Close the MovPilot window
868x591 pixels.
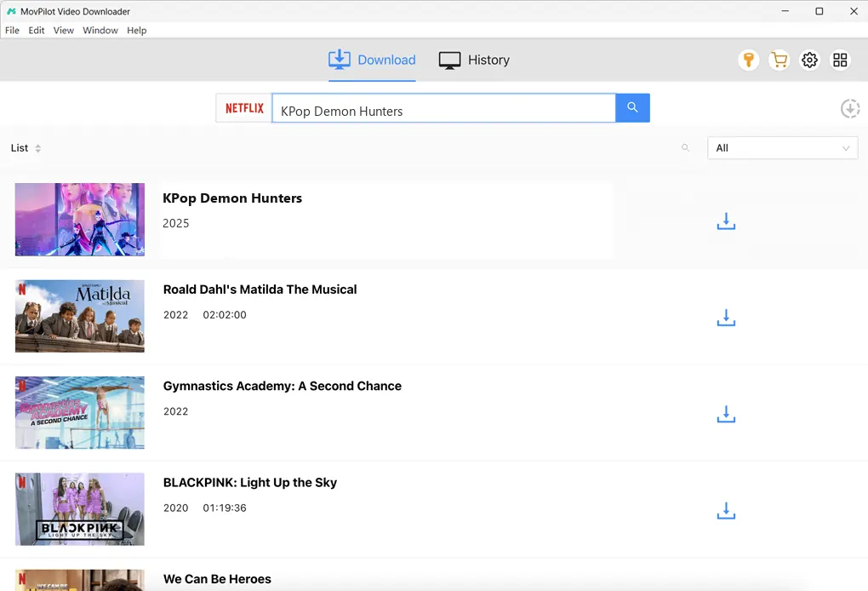(854, 11)
